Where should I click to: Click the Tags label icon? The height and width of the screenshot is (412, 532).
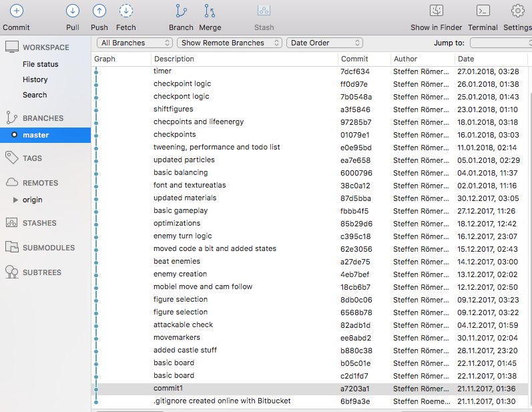coord(12,158)
